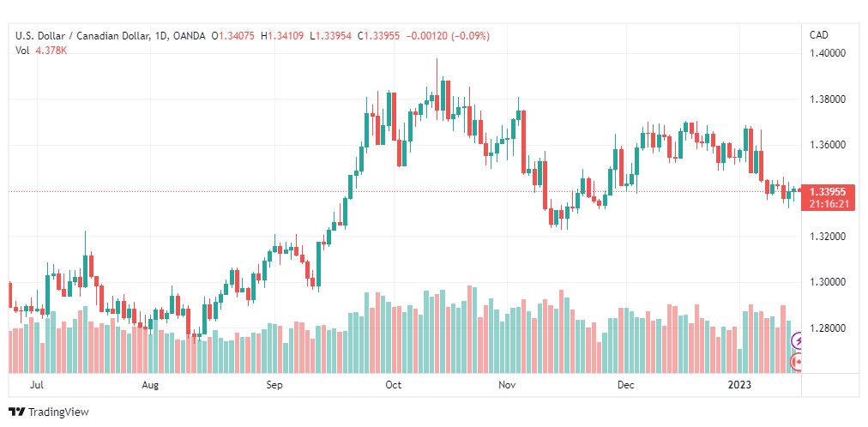Click the Aug marker on time axis
868x427 pixels.
tap(150, 384)
